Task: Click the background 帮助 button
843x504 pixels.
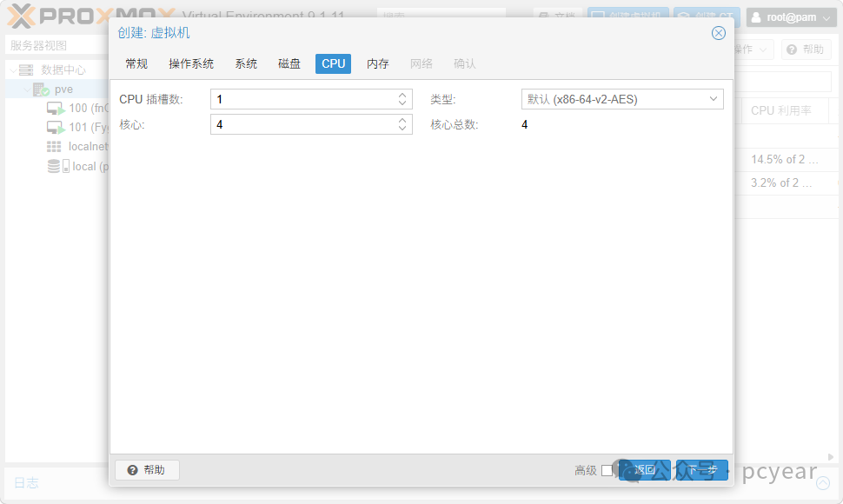Action: (x=806, y=50)
